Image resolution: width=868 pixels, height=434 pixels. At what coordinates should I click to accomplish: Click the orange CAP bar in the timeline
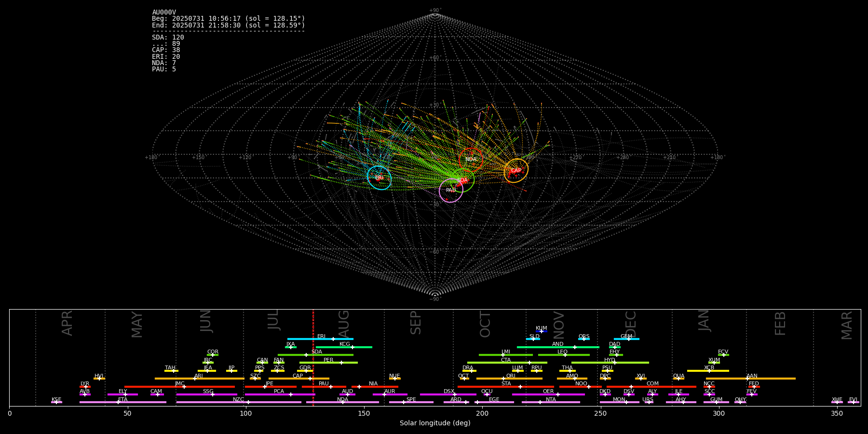299,379
